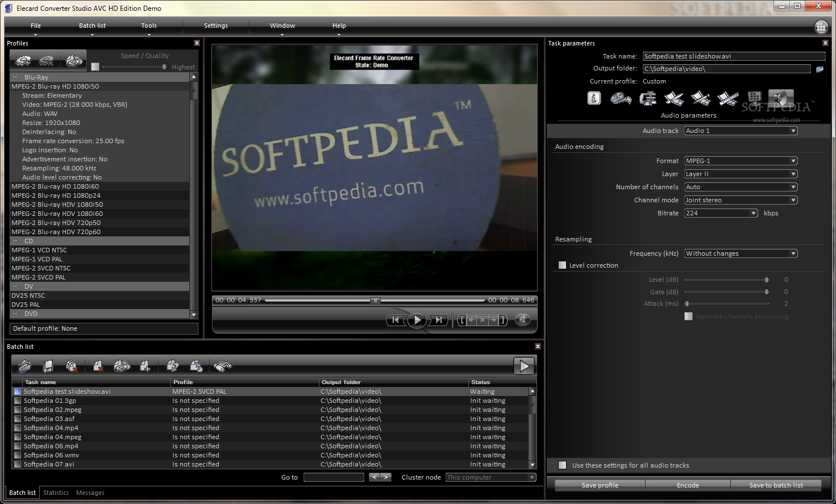Toggle the Speed / Quality checkbox
This screenshot has height=504, width=836.
tap(95, 67)
